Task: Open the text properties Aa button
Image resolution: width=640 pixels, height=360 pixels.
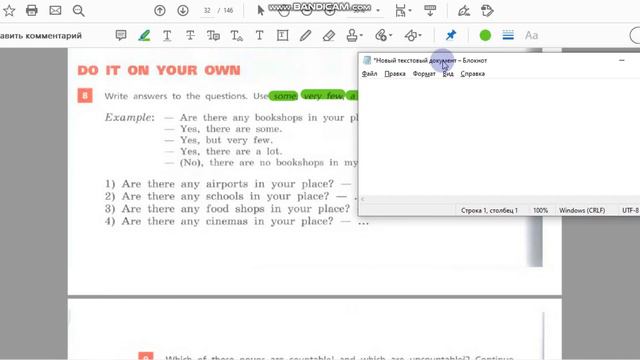Action: pos(531,36)
